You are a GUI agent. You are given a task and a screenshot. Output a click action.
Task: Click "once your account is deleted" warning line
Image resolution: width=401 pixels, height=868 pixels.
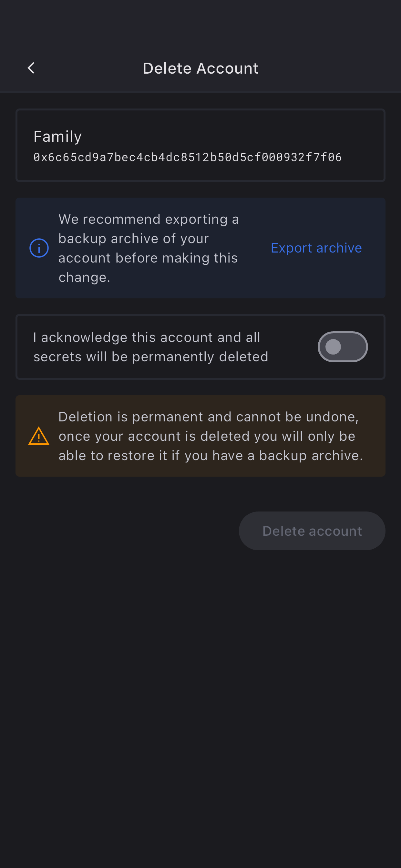pos(207,436)
